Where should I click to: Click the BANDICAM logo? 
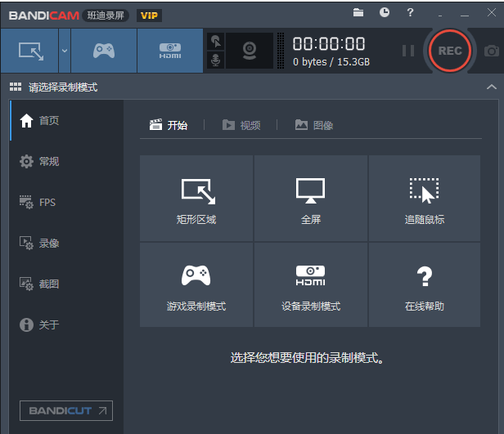click(x=44, y=16)
